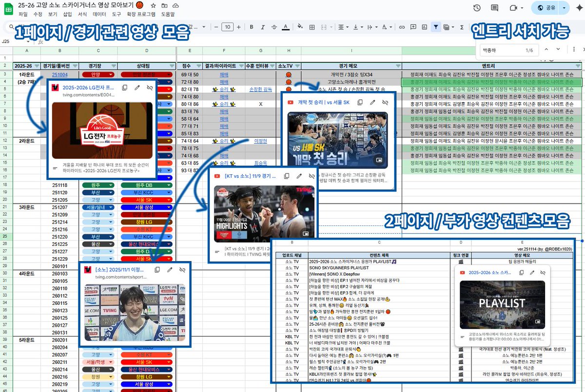585x392 pixels.
Task: Open share options dropdown arrow
Action: point(565,8)
